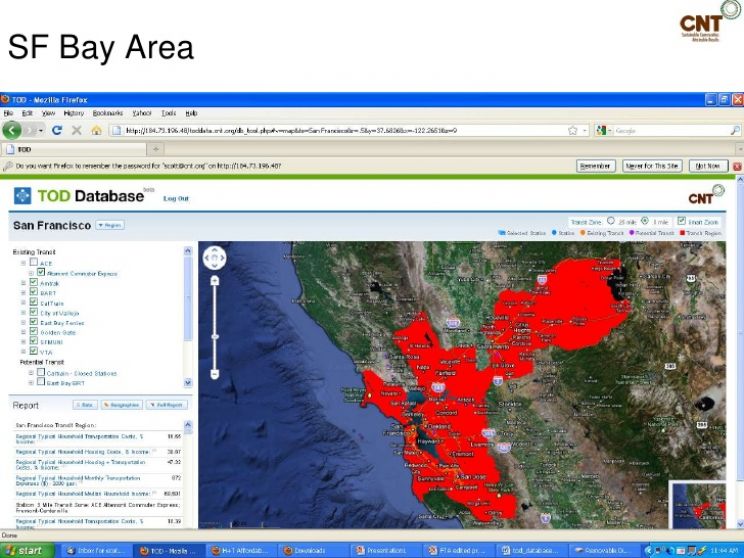The image size is (744, 558).
Task: Expand the ACE tree node
Action: 23,262
